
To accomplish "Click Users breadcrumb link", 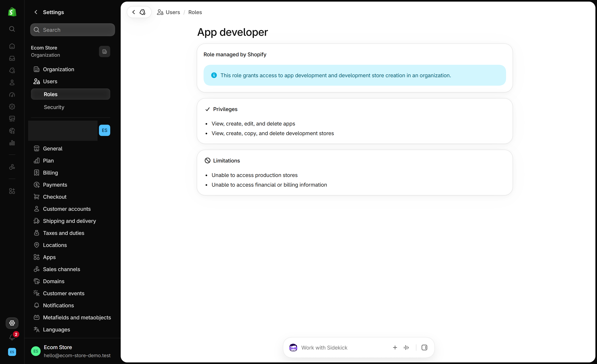I will pos(169,12).
